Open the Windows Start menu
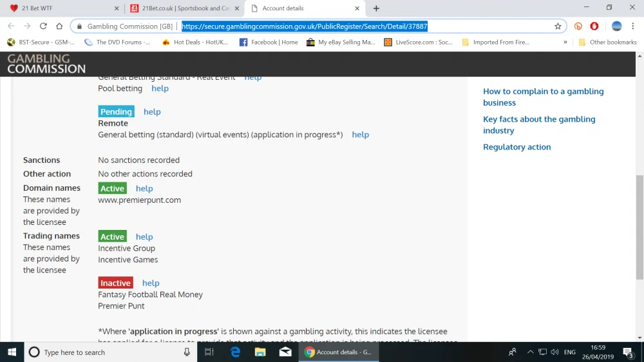 (x=12, y=352)
